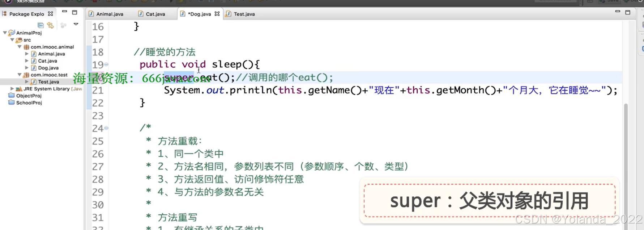Click the word super on line 20
This screenshot has width=644, height=230.
click(179, 78)
